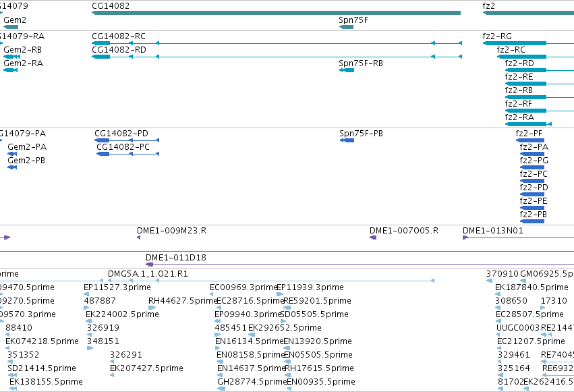
Task: Select the 351352 feature
Action: click(x=10, y=362)
